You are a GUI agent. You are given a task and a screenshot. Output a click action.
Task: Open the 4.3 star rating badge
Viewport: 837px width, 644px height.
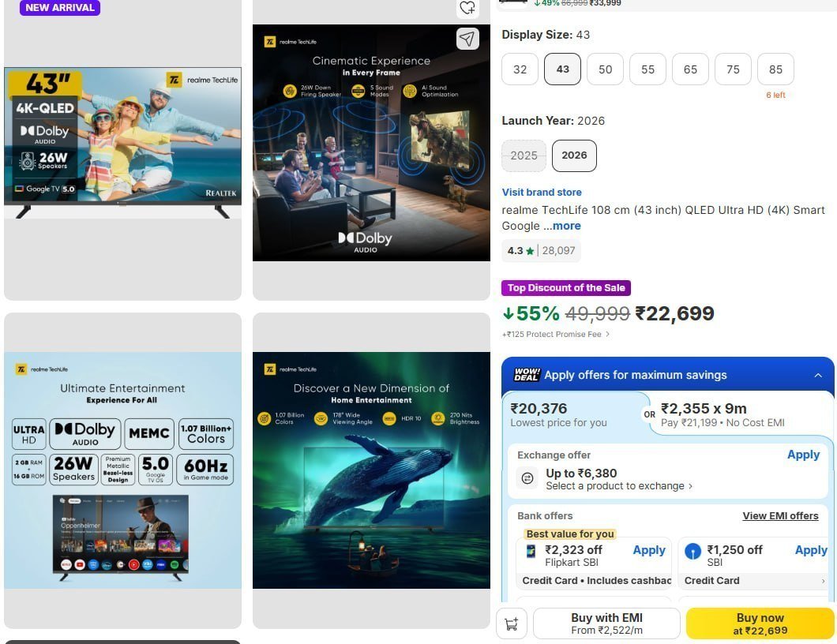click(541, 251)
